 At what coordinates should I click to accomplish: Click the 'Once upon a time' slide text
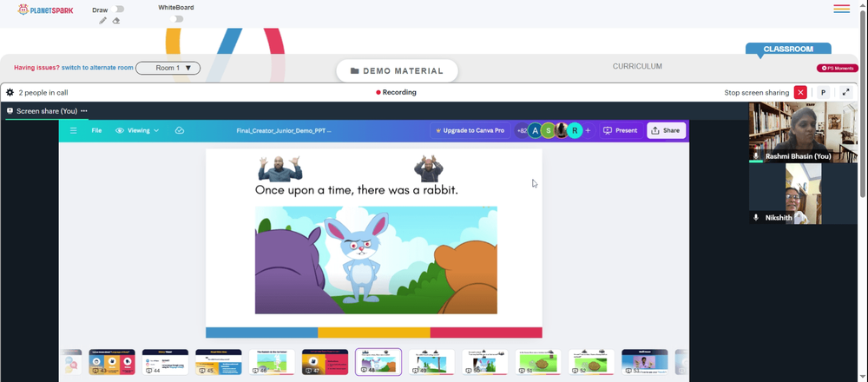pos(357,190)
